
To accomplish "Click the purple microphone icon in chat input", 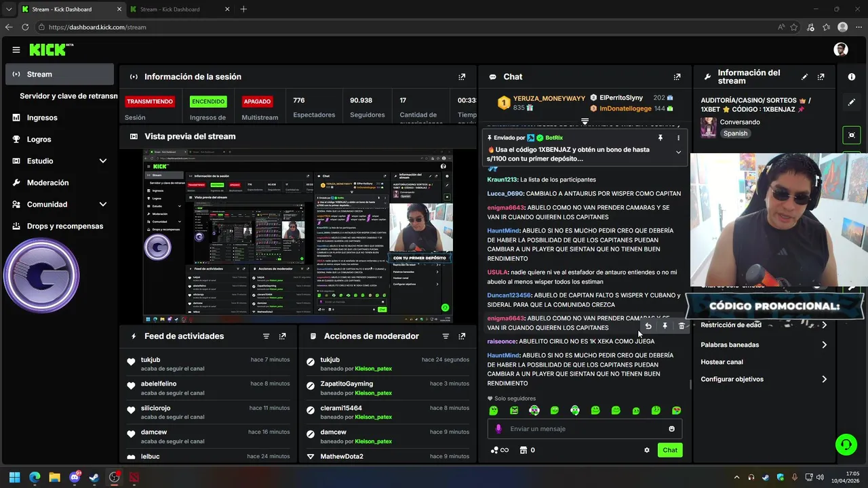I will tap(498, 429).
